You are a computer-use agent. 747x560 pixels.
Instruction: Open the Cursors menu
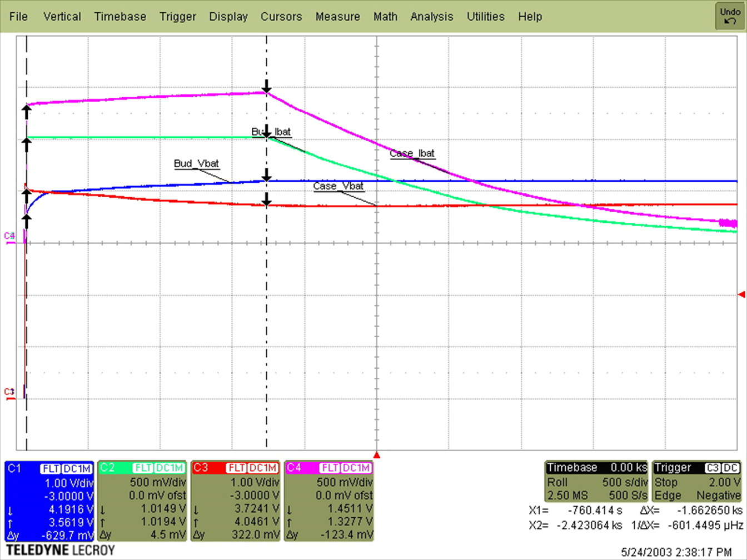281,17
